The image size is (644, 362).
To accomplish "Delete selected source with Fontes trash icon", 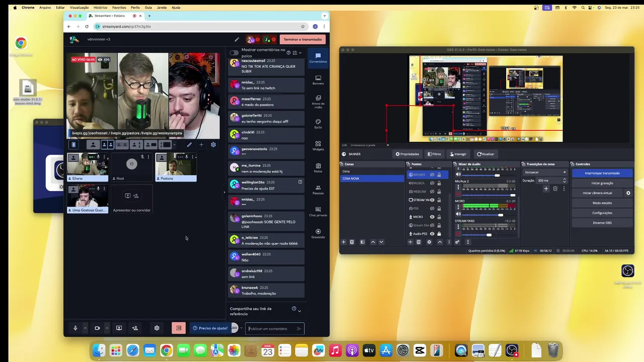I will (x=419, y=242).
